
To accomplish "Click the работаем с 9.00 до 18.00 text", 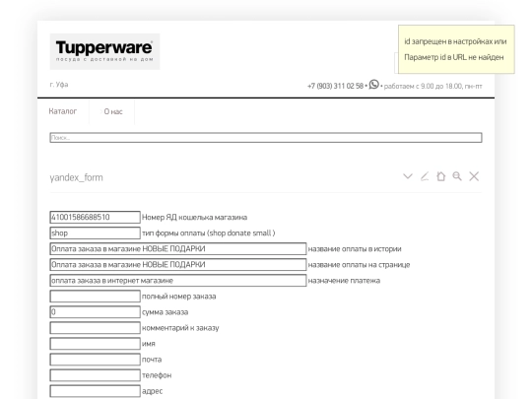I will [x=432, y=86].
